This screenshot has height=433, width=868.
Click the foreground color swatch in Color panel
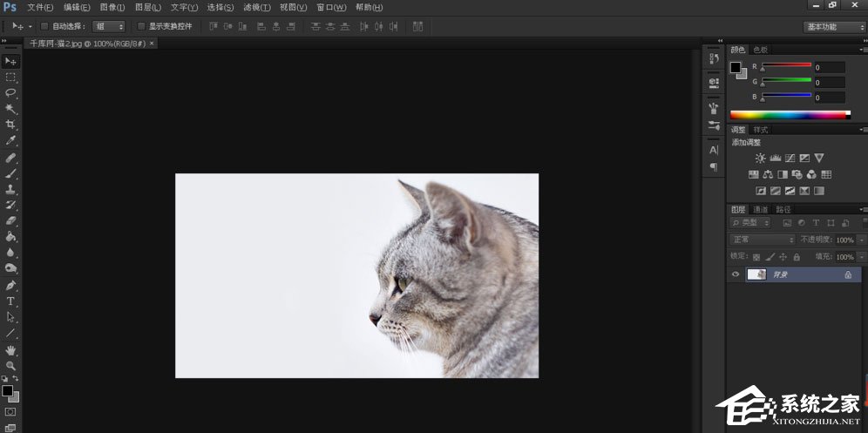[x=735, y=67]
